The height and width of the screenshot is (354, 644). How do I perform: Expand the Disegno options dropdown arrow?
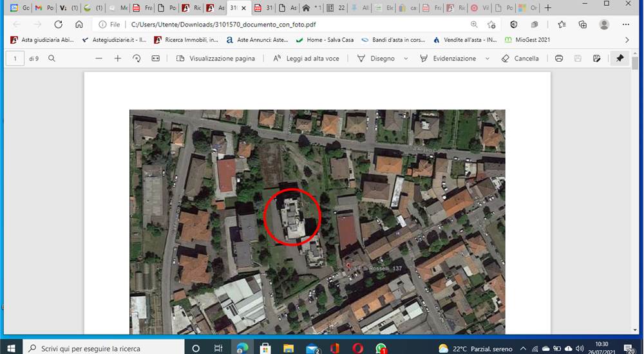[406, 59]
